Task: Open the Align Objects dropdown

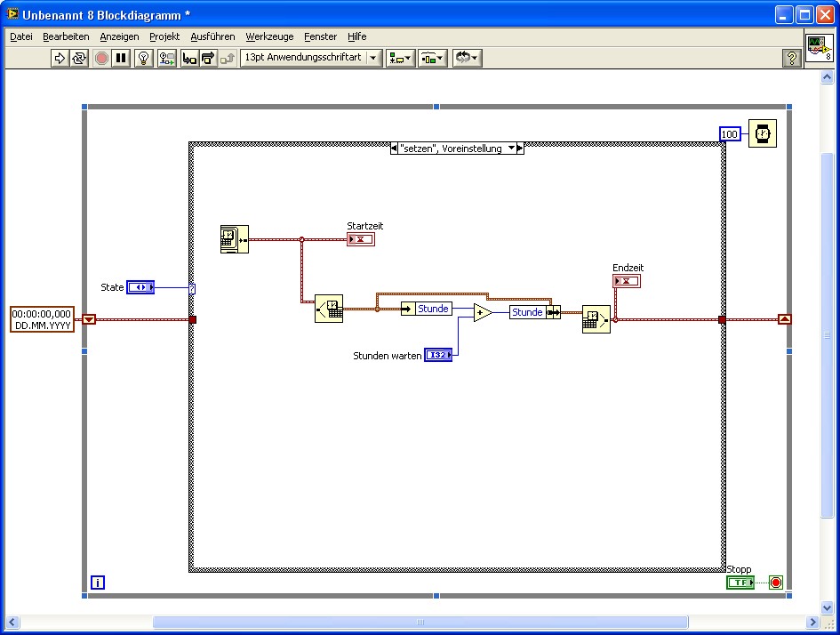Action: click(400, 58)
